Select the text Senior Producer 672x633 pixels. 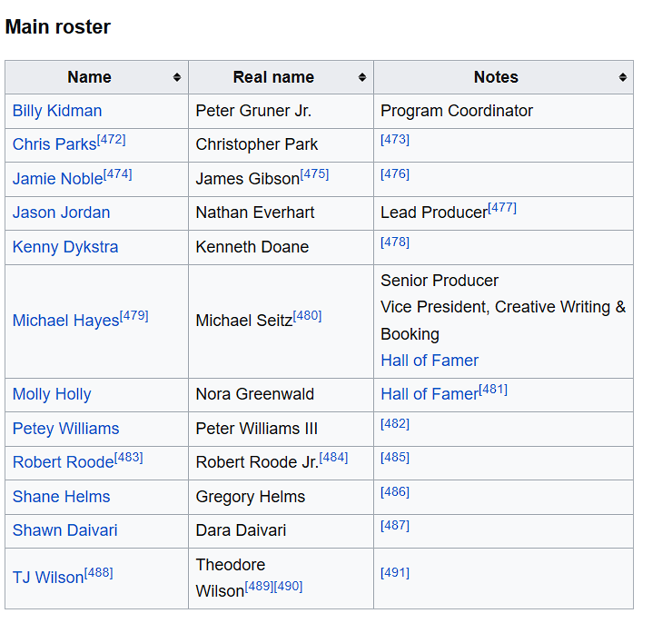click(x=440, y=281)
